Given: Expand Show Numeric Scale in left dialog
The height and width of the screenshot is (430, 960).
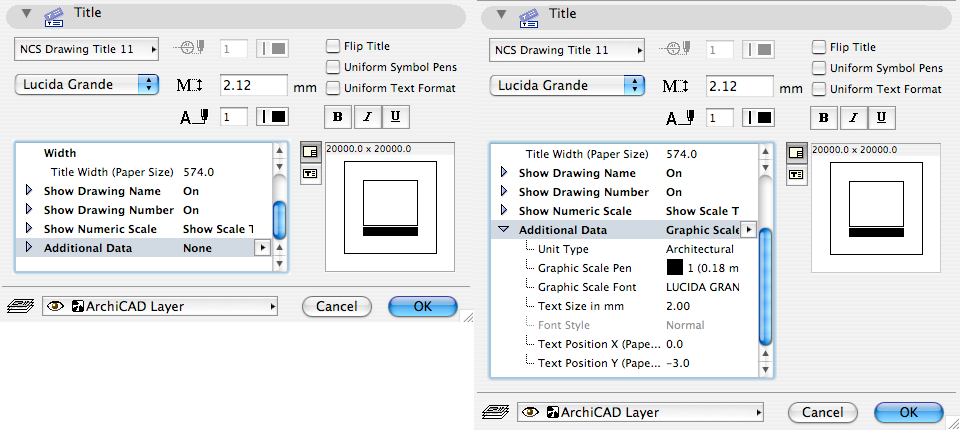Looking at the screenshot, I should click(x=28, y=228).
